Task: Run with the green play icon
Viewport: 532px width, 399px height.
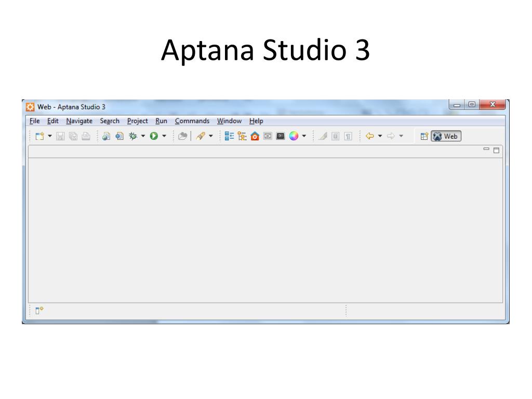Action: click(154, 136)
